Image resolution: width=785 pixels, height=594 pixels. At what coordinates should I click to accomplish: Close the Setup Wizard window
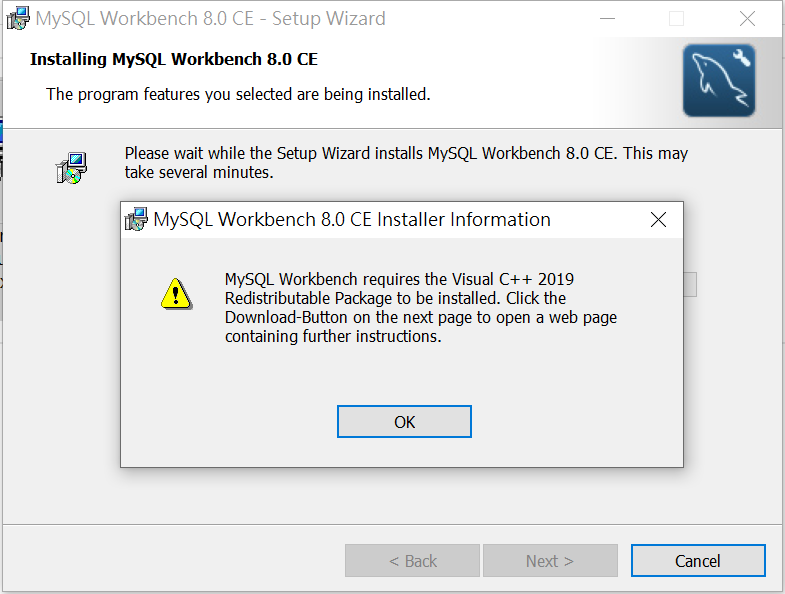coord(747,19)
